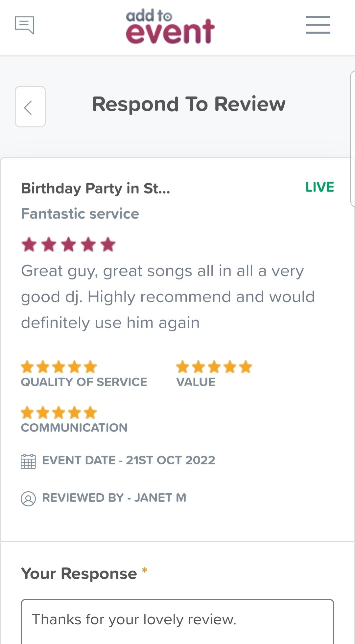
Task: Click the Fantastic service review heading
Action: tap(80, 214)
